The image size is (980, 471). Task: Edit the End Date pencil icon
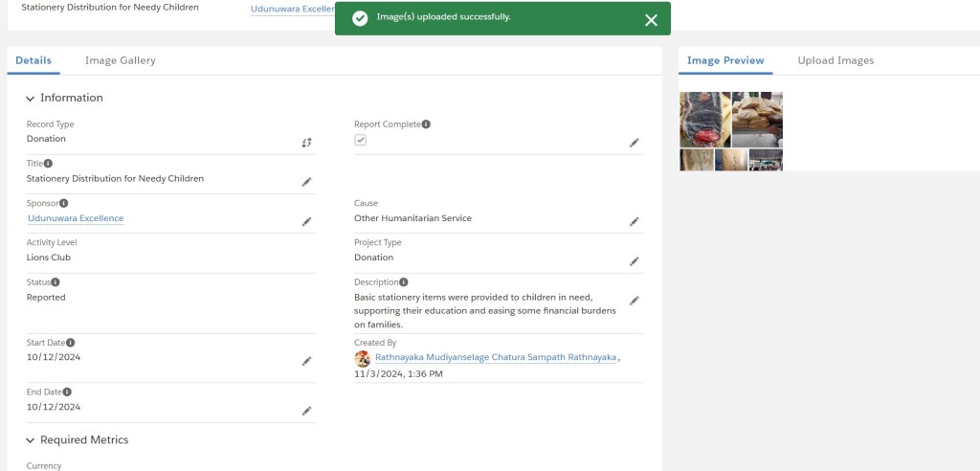tap(306, 411)
